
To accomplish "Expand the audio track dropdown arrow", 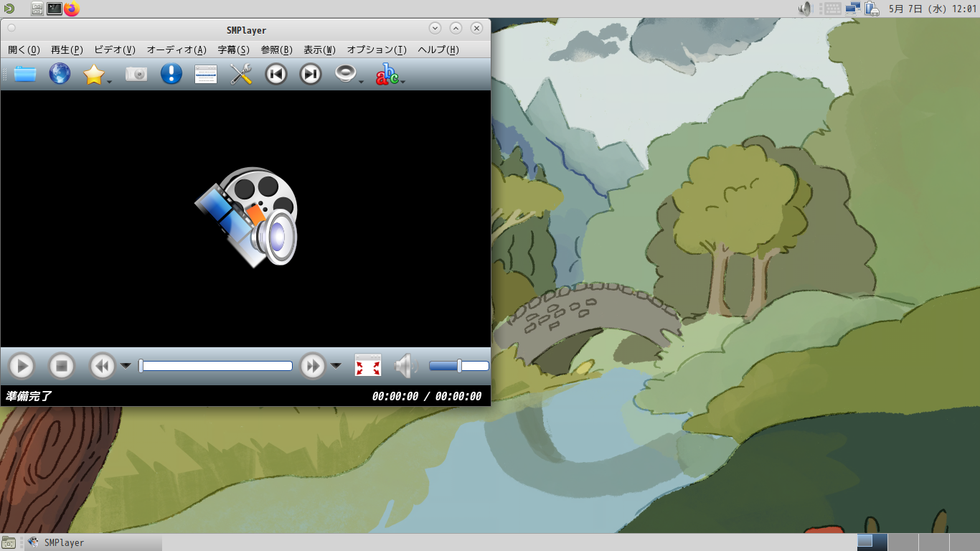I will tap(362, 82).
